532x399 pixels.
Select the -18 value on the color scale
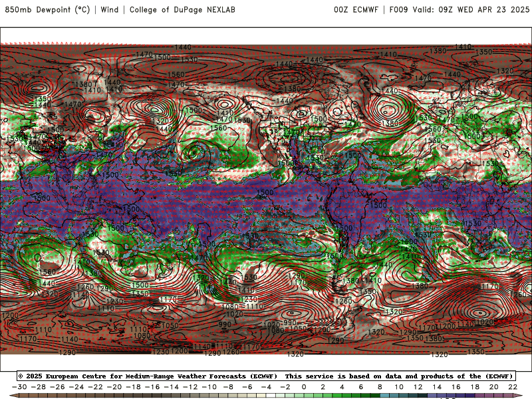[134, 387]
